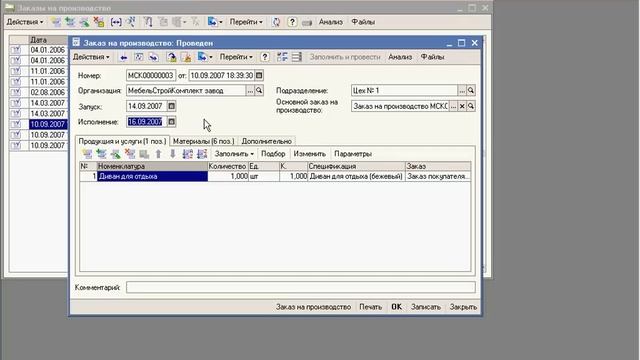Clear Основной заказ на производство with X button
This screenshot has width=640, height=360.
462,106
